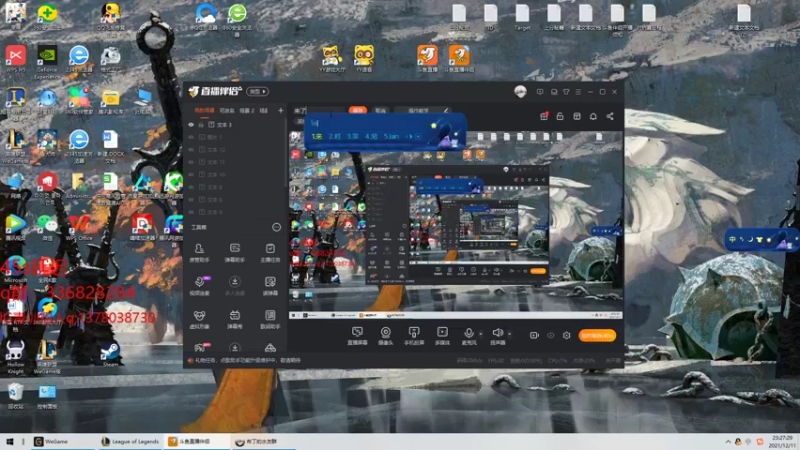Open the 虚拟形象 bear-face tool
The height and width of the screenshot is (450, 800).
pyautogui.click(x=199, y=319)
